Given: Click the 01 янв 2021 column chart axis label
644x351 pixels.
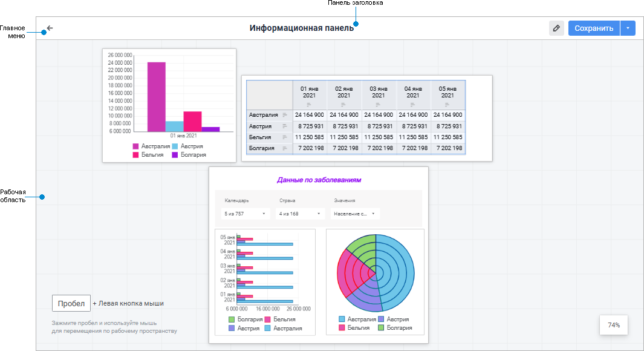Looking at the screenshot, I should click(184, 136).
